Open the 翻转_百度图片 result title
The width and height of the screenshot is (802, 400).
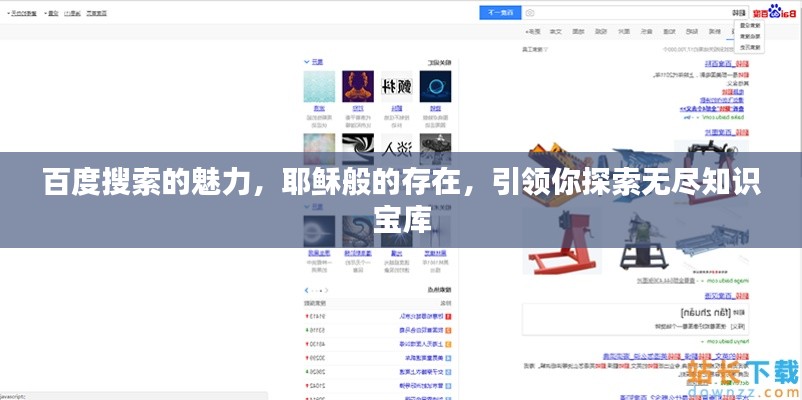tap(727, 132)
